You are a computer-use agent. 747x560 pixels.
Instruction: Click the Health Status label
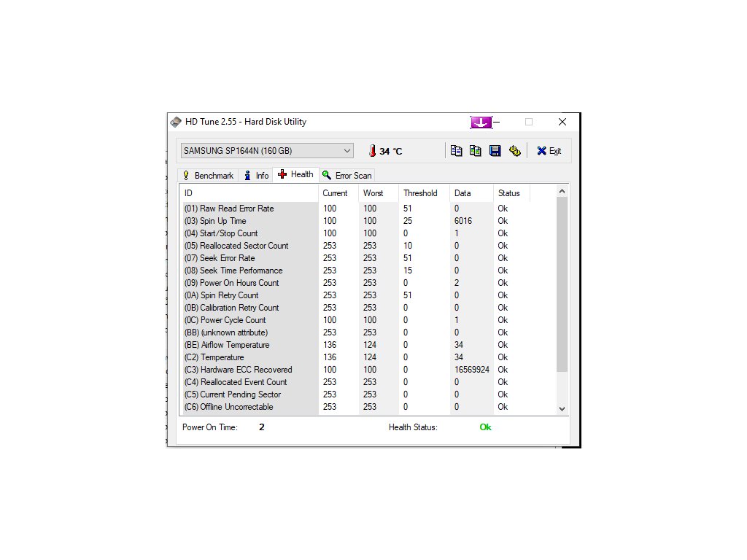coord(413,427)
